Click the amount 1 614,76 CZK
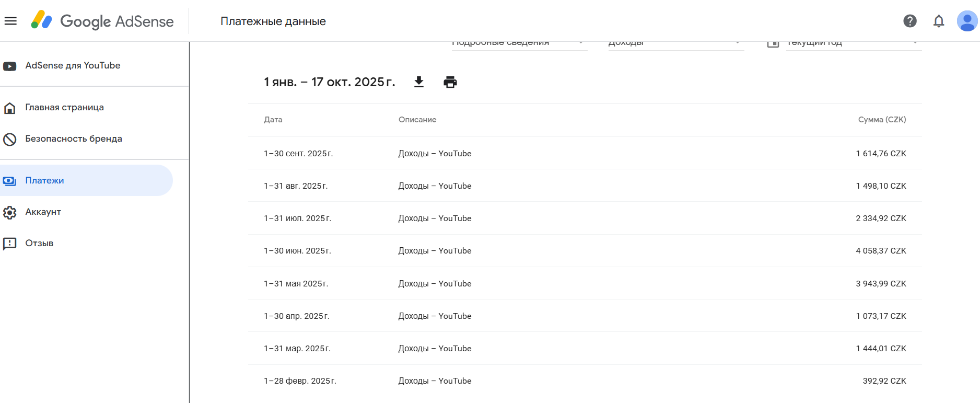Image resolution: width=980 pixels, height=403 pixels. [x=881, y=154]
